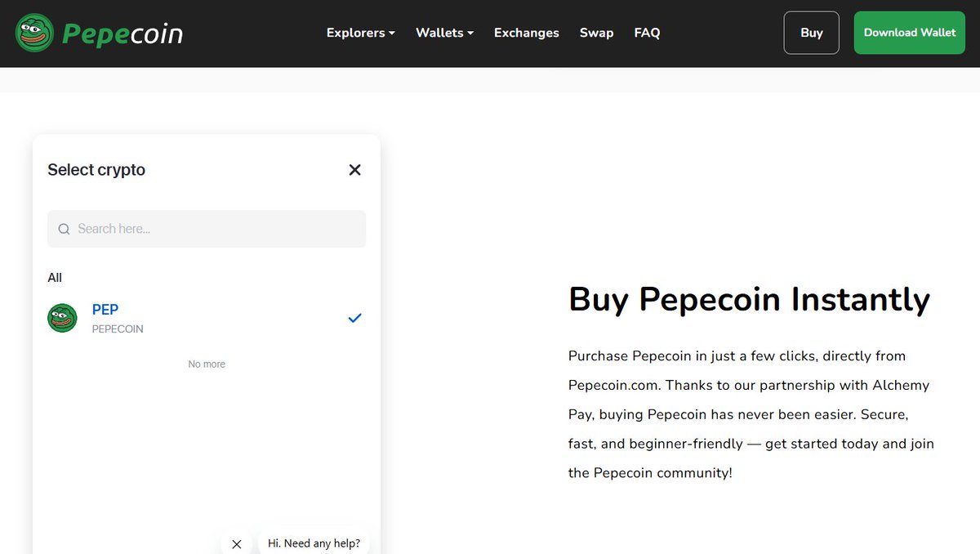Image resolution: width=980 pixels, height=554 pixels.
Task: Focus the 'Search here...' input field
Action: (x=207, y=229)
